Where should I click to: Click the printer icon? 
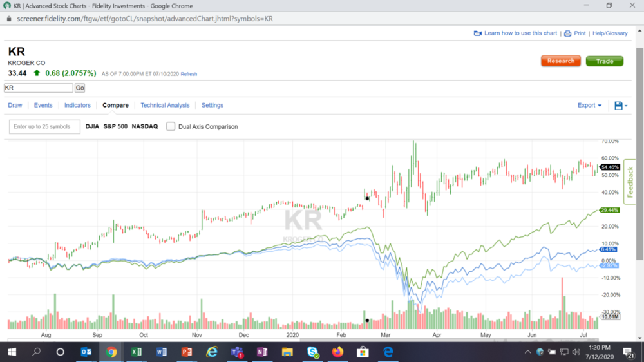point(567,33)
